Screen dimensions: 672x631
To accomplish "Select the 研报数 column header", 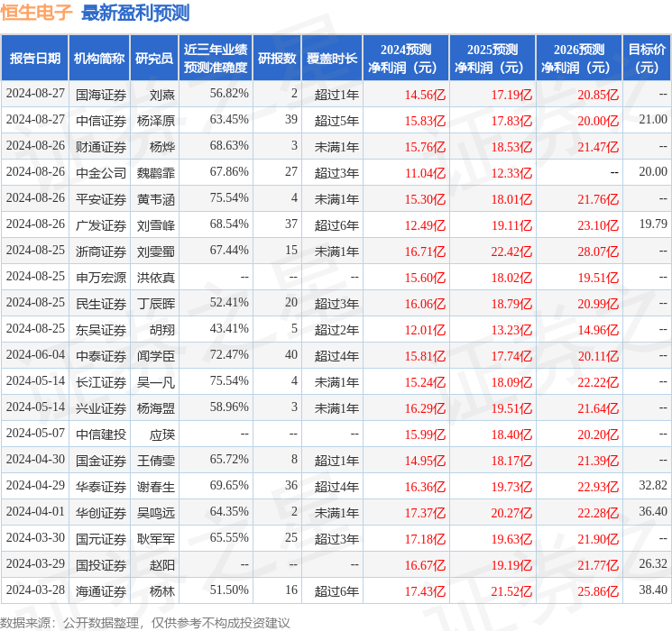I will (277, 58).
